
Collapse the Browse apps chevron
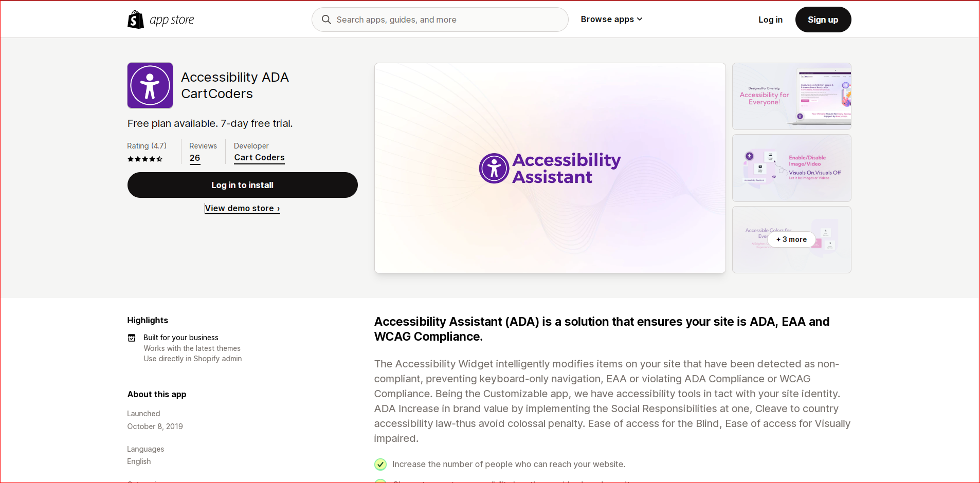[639, 19]
